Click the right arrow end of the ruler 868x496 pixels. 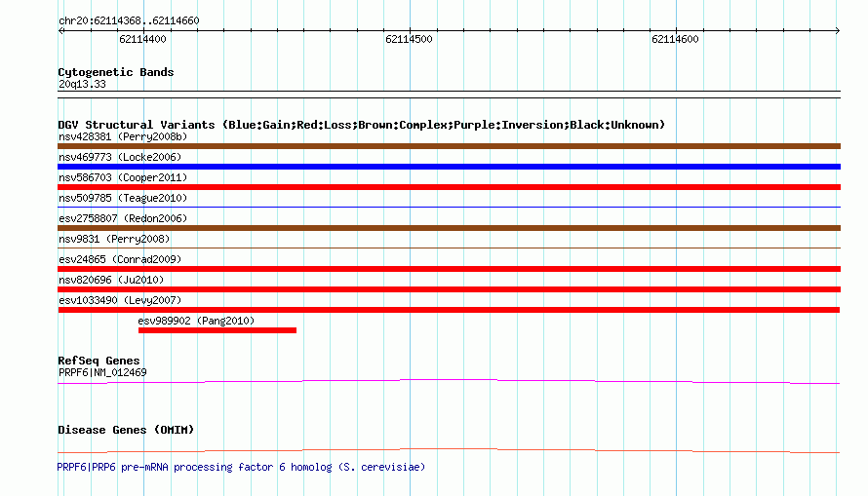click(x=838, y=30)
